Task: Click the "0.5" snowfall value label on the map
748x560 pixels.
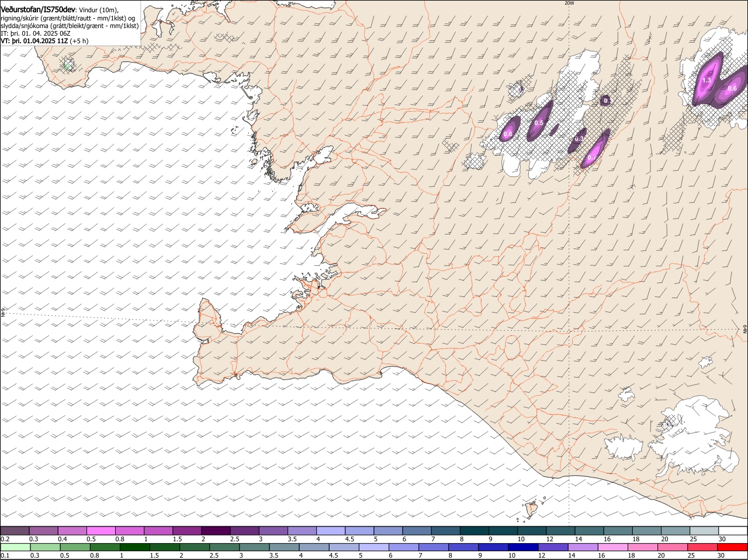Action: click(539, 123)
